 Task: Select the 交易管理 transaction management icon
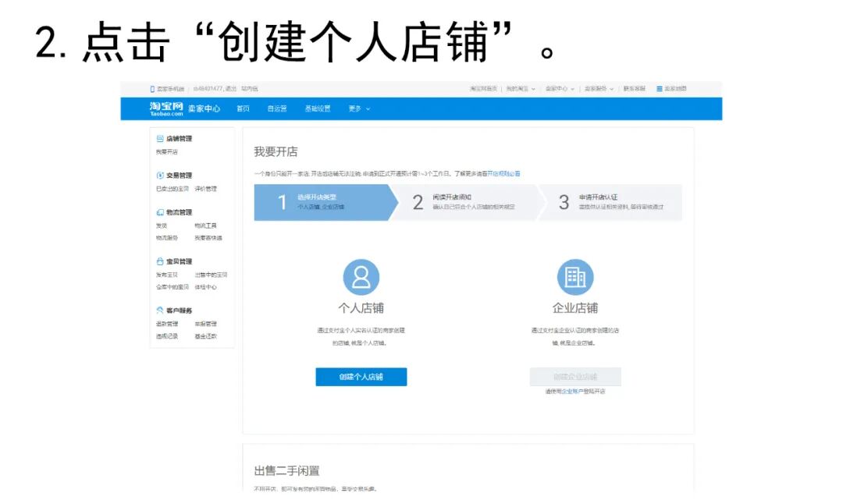tap(159, 176)
